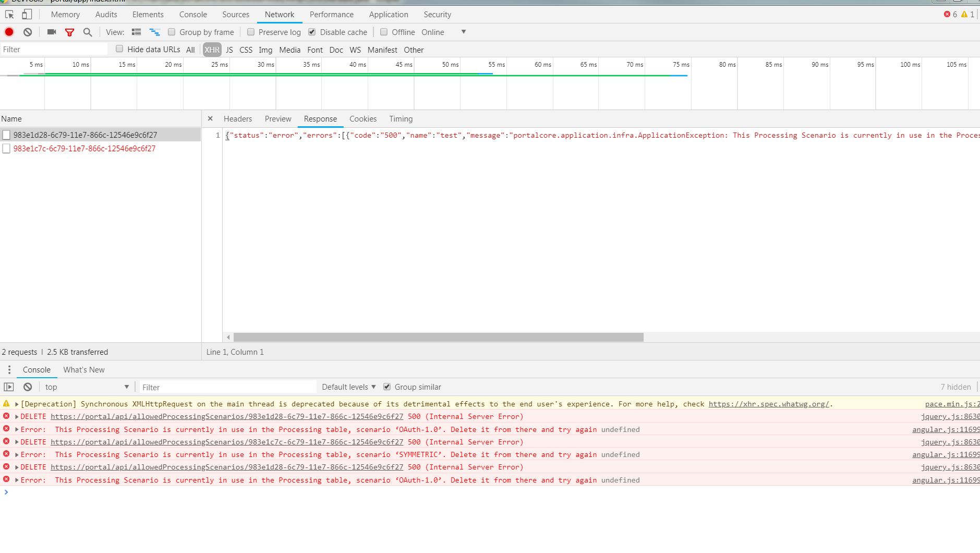Click the red error count icon
980x553 pixels.
pyautogui.click(x=947, y=14)
